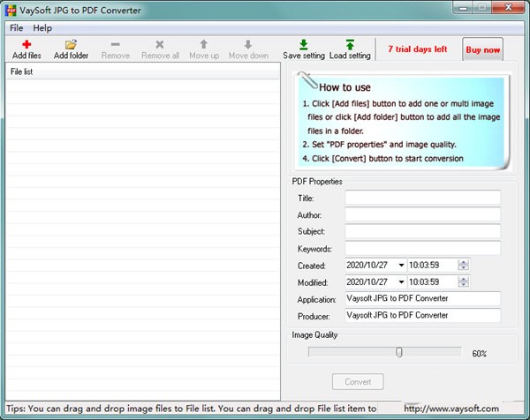This screenshot has height=420, width=530.
Task: Expand the Modified date dropdown
Action: 402,282
